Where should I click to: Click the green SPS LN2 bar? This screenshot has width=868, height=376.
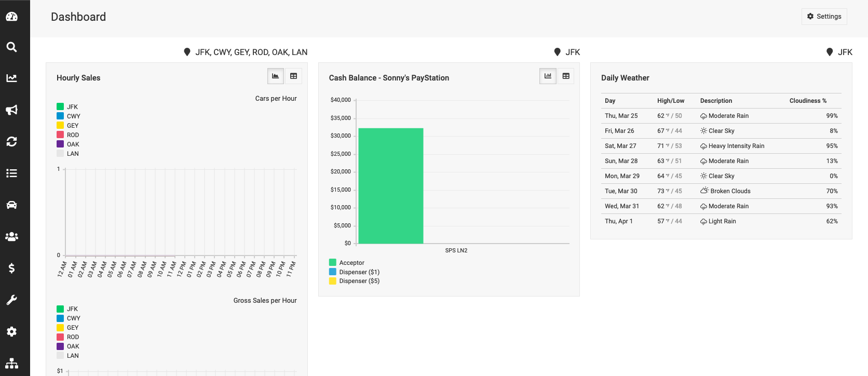[391, 186]
